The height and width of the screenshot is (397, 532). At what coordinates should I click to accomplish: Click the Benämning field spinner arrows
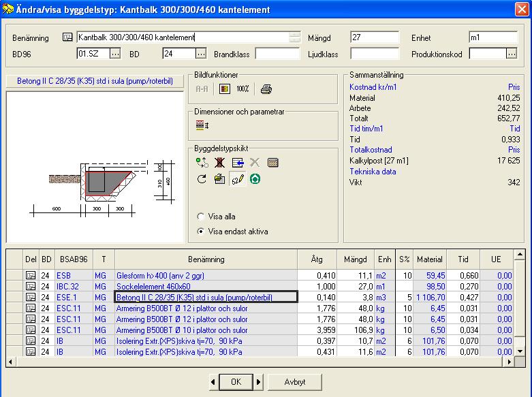click(295, 37)
